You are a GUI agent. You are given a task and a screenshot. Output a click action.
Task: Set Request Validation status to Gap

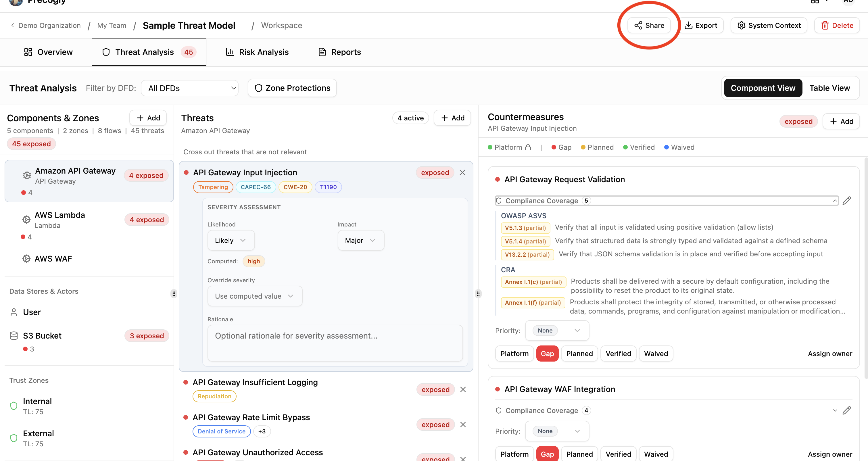[x=547, y=354]
